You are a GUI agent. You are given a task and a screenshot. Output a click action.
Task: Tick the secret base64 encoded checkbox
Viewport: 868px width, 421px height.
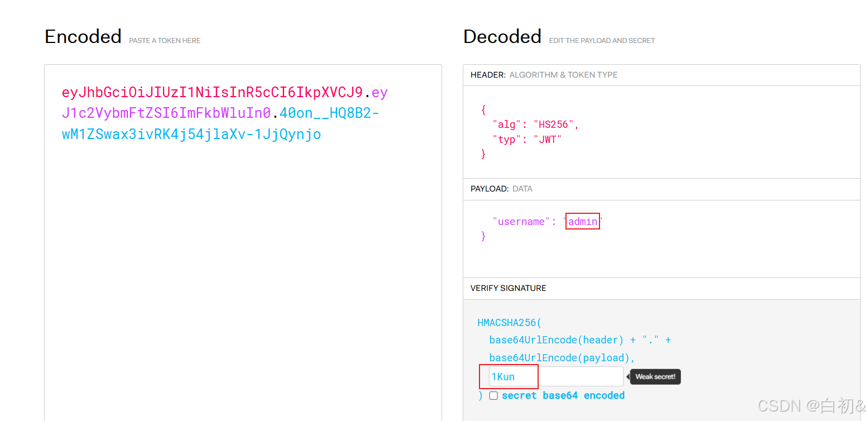[493, 395]
